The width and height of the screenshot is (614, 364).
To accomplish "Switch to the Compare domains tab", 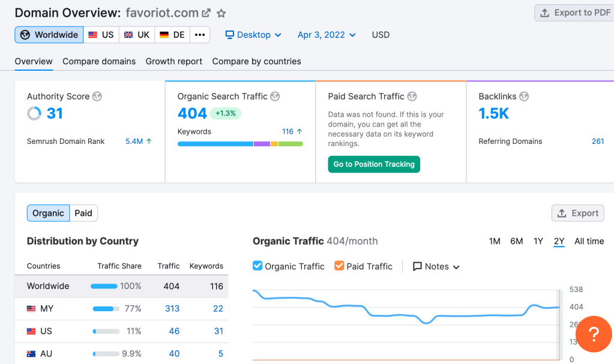I will (x=99, y=61).
